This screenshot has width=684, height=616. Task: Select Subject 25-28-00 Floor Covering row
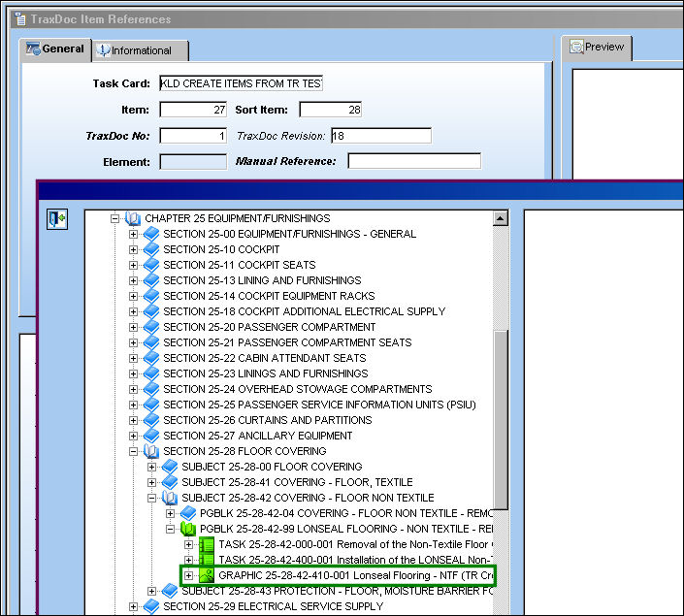(x=272, y=467)
